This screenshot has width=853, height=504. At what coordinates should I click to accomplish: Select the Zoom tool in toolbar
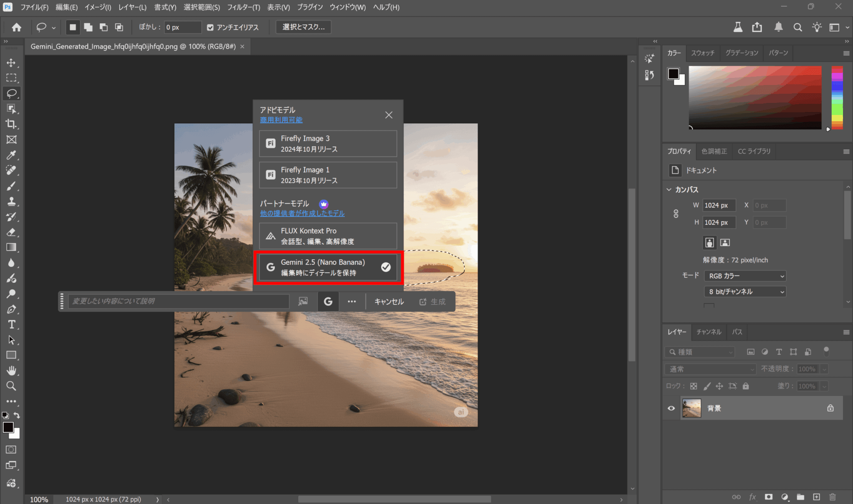[11, 386]
